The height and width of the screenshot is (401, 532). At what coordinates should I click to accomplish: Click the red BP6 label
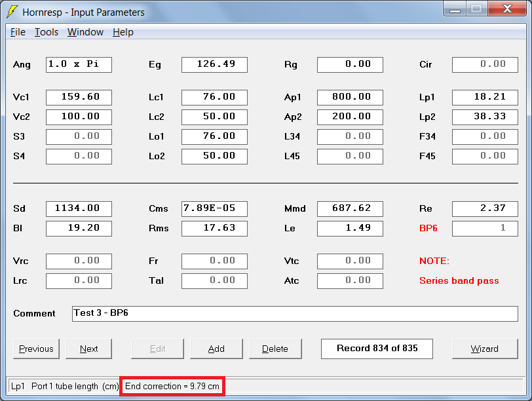tap(428, 228)
